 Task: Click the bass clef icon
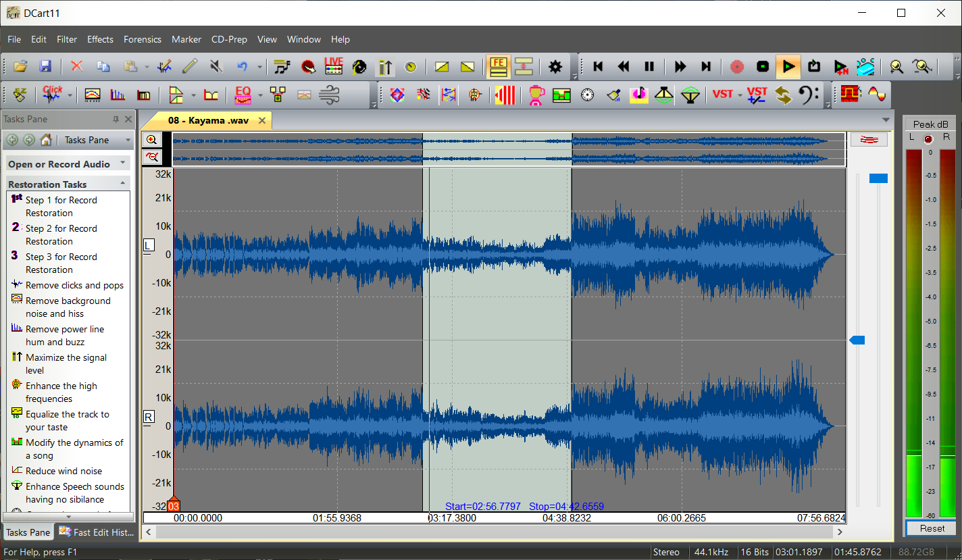tap(809, 95)
